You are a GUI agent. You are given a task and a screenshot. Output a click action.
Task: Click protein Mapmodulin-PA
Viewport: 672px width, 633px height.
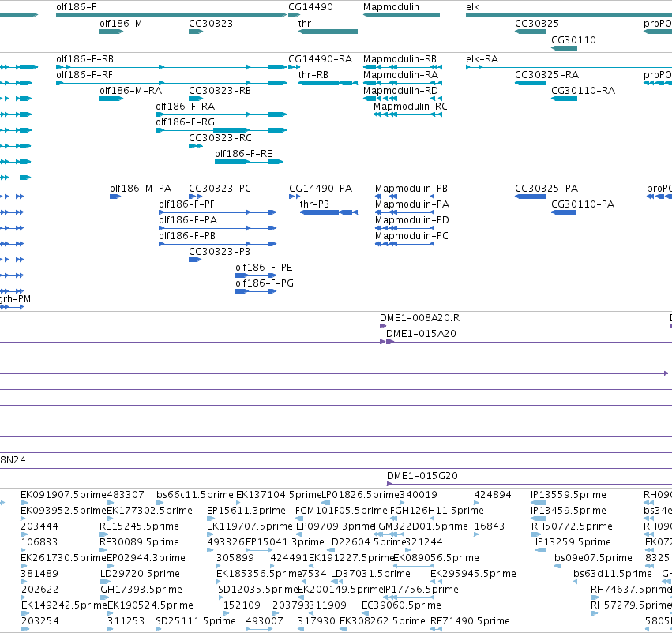click(404, 212)
